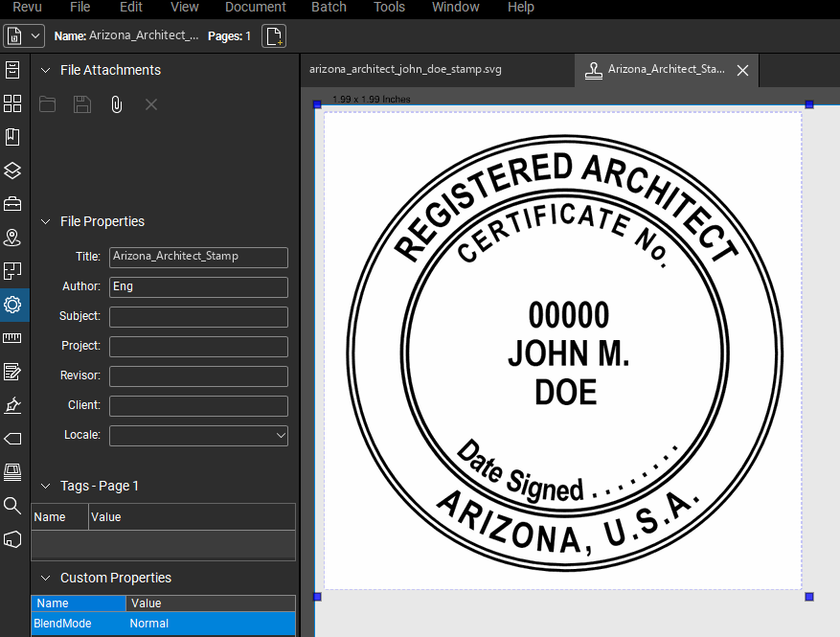This screenshot has width=840, height=637.
Task: Open the Search magnifier panel icon
Action: 12,505
